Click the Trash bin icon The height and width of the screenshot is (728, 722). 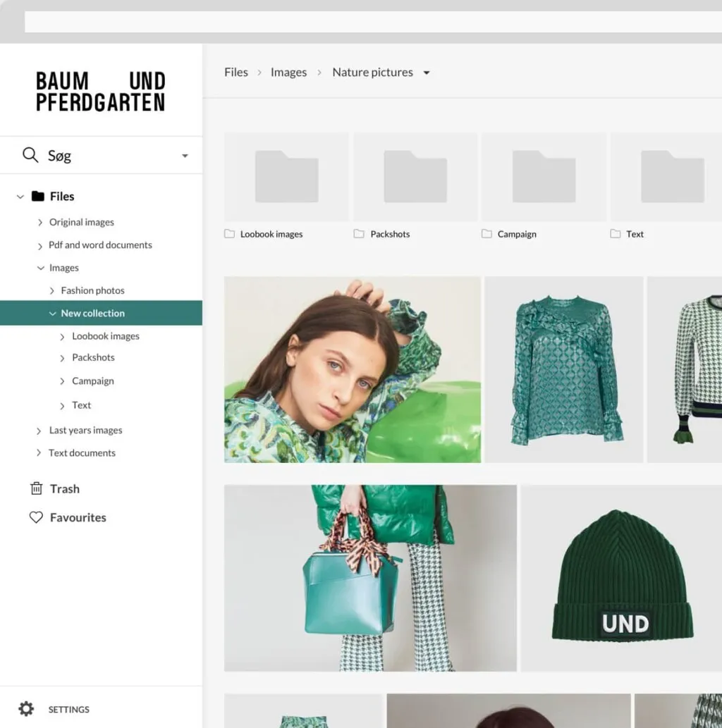tap(36, 488)
